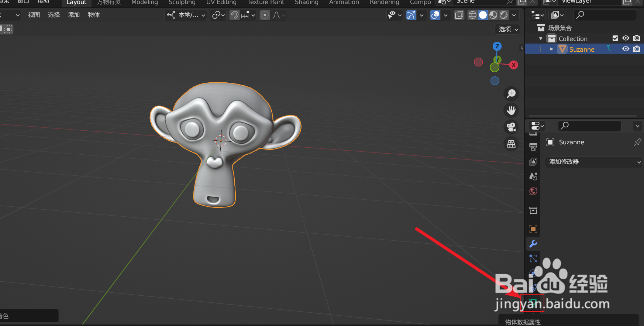This screenshot has height=326, width=644.
Task: Open outliner display mode dropdown
Action: (557, 15)
